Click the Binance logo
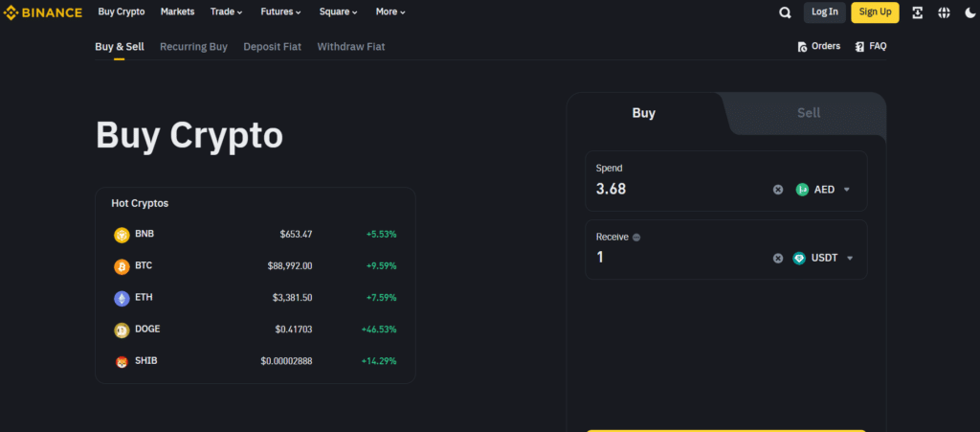Image resolution: width=980 pixels, height=432 pixels. 43,12
